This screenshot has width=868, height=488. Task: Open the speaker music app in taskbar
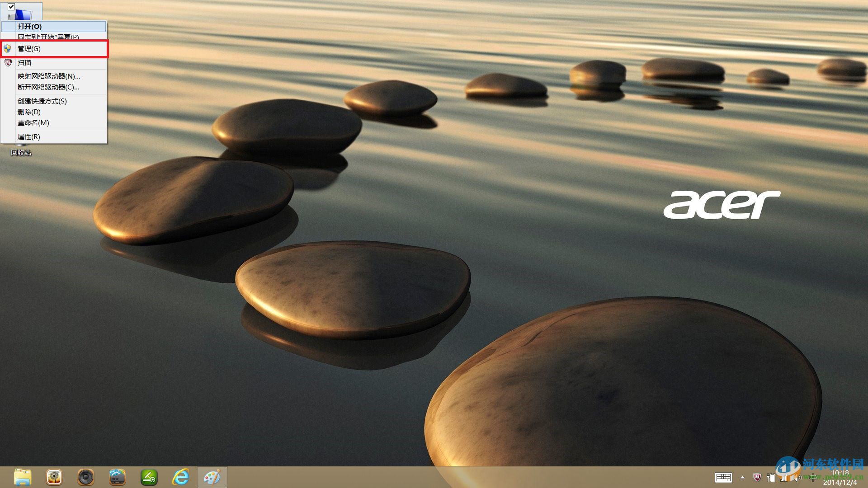click(86, 477)
